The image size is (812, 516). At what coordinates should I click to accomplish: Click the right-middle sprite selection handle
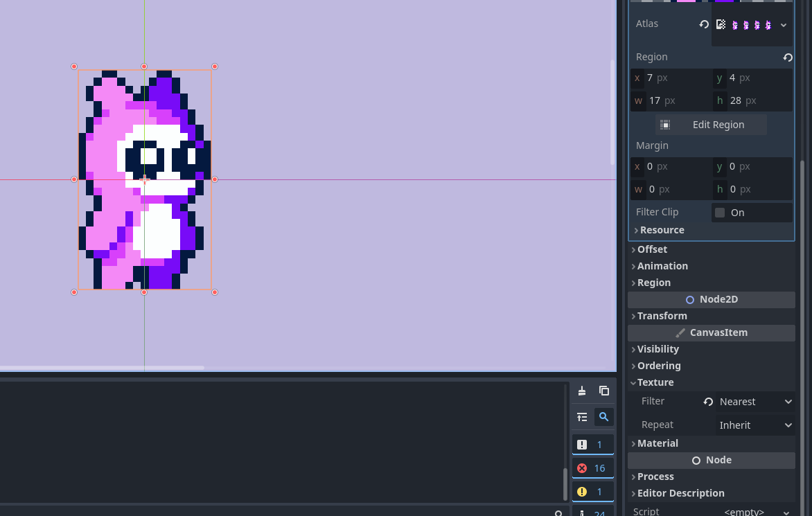[x=215, y=179]
